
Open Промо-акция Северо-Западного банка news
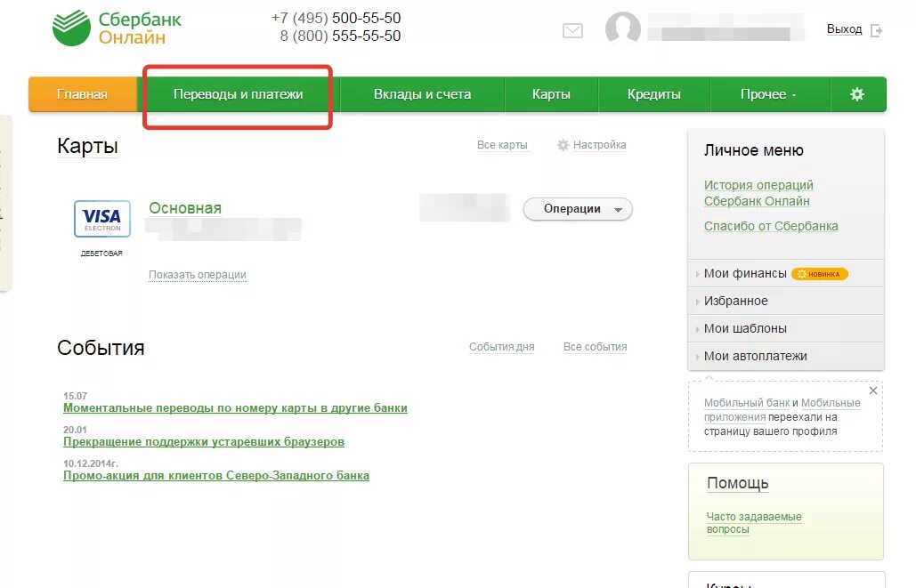point(216,476)
